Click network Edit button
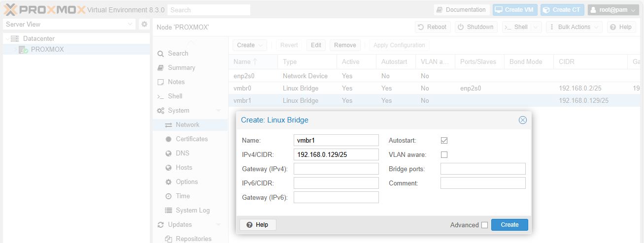644x243 pixels. (316, 45)
